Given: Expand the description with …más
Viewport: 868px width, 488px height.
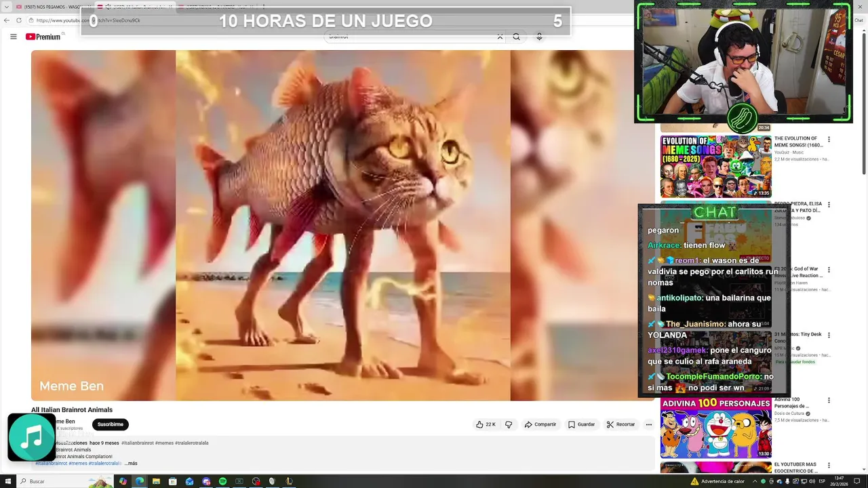Looking at the screenshot, I should click(x=131, y=464).
